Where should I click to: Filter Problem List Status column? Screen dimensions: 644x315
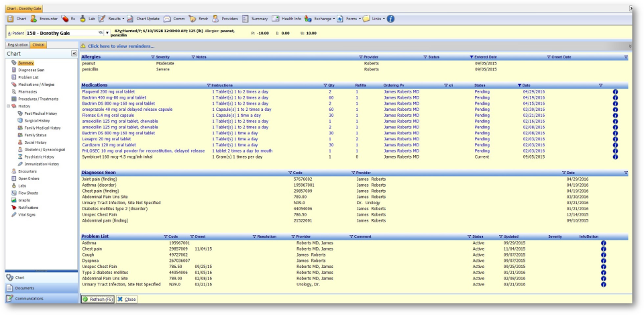point(470,237)
